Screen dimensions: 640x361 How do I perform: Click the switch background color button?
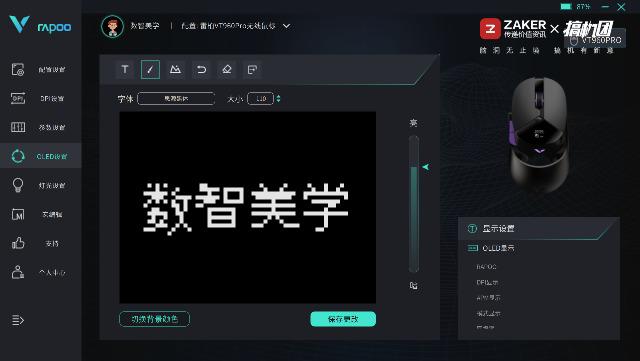pyautogui.click(x=154, y=319)
